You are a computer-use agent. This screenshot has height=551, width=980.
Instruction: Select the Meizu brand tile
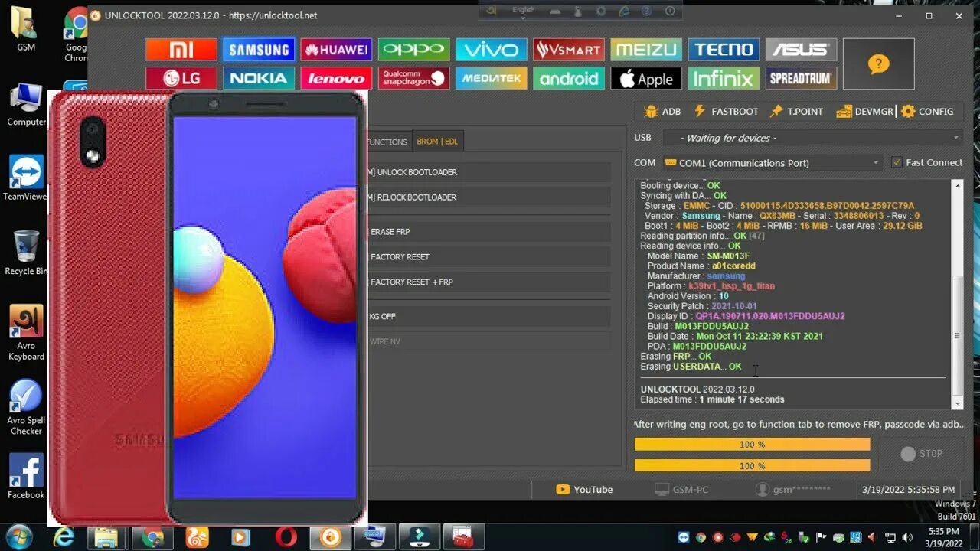[x=646, y=50]
